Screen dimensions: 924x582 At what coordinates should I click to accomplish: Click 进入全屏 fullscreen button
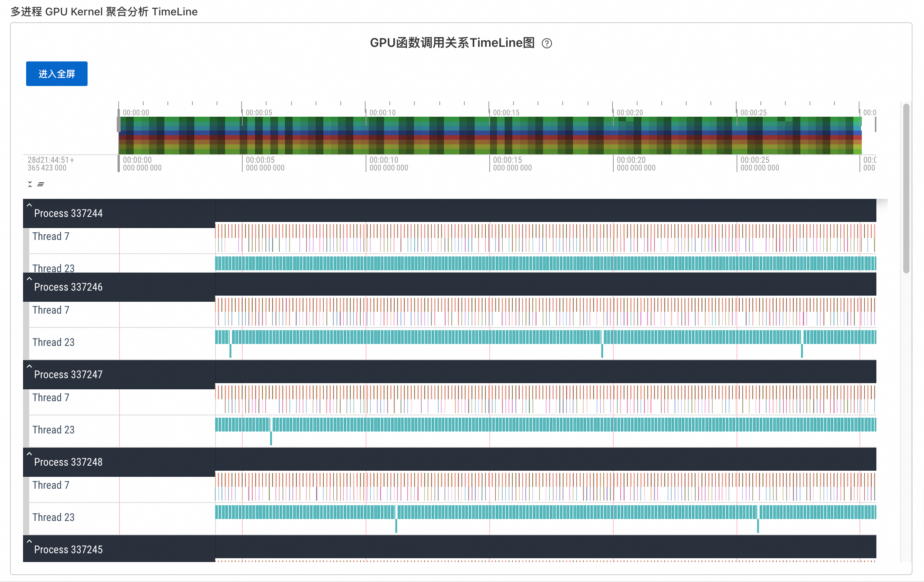pos(56,74)
